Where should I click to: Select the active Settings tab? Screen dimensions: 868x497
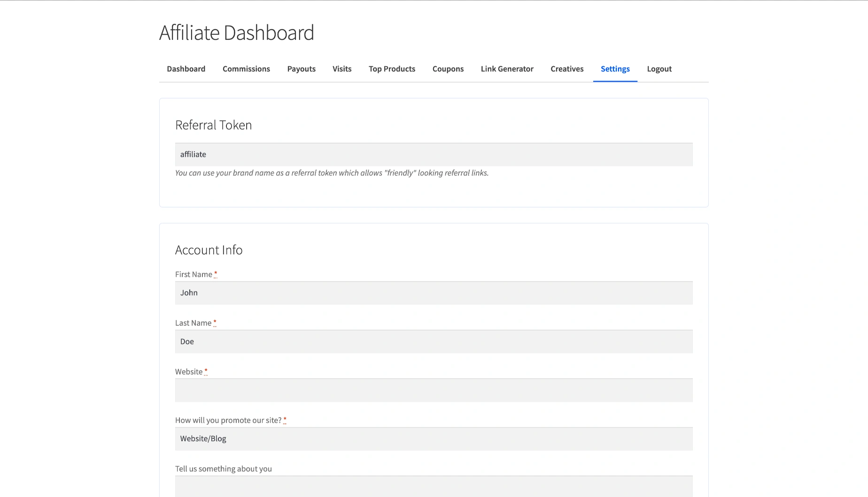(615, 69)
